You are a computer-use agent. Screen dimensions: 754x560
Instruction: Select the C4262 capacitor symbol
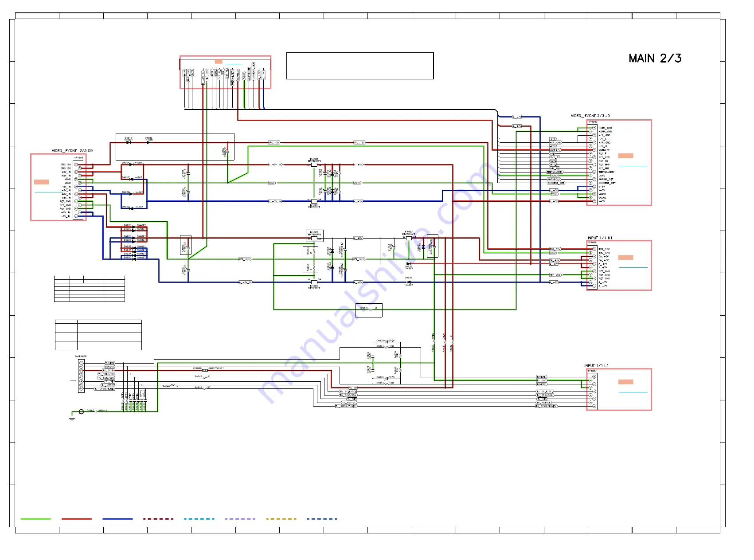pyautogui.click(x=96, y=411)
